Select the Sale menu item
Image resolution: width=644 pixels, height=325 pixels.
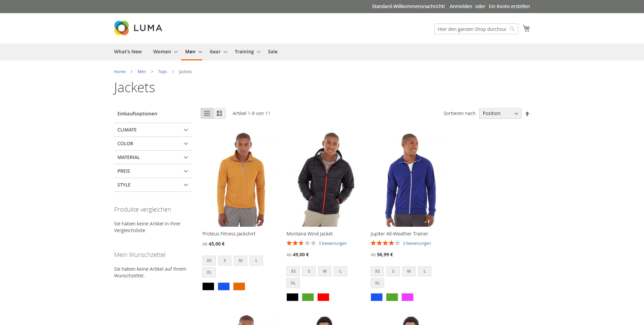272,52
